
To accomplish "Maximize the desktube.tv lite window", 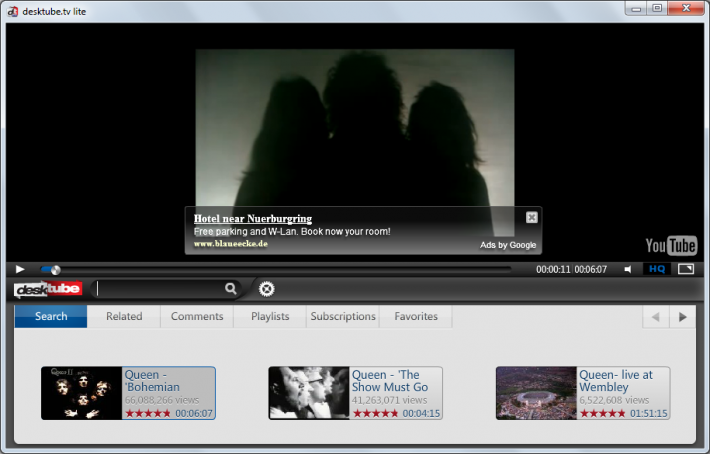I will pos(657,9).
